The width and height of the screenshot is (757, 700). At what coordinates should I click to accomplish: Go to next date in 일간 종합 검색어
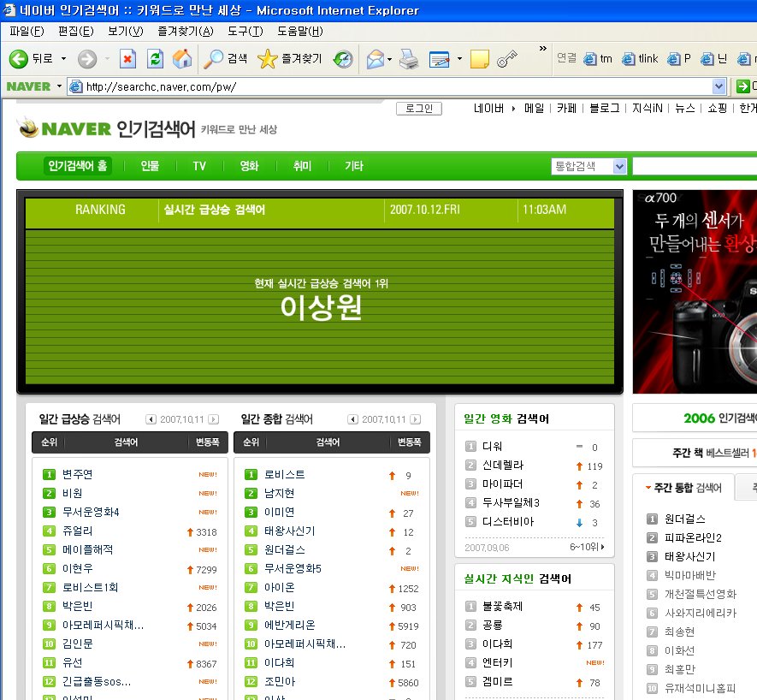(x=415, y=419)
